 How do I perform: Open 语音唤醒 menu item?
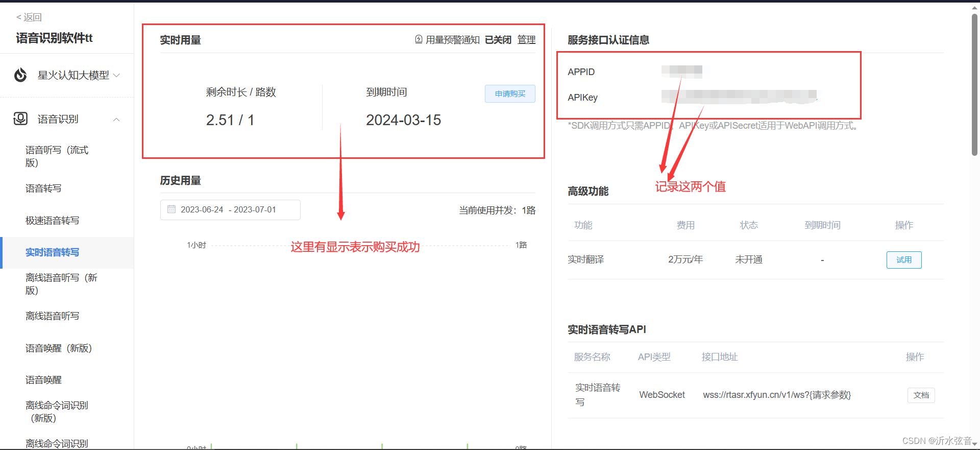(43, 380)
